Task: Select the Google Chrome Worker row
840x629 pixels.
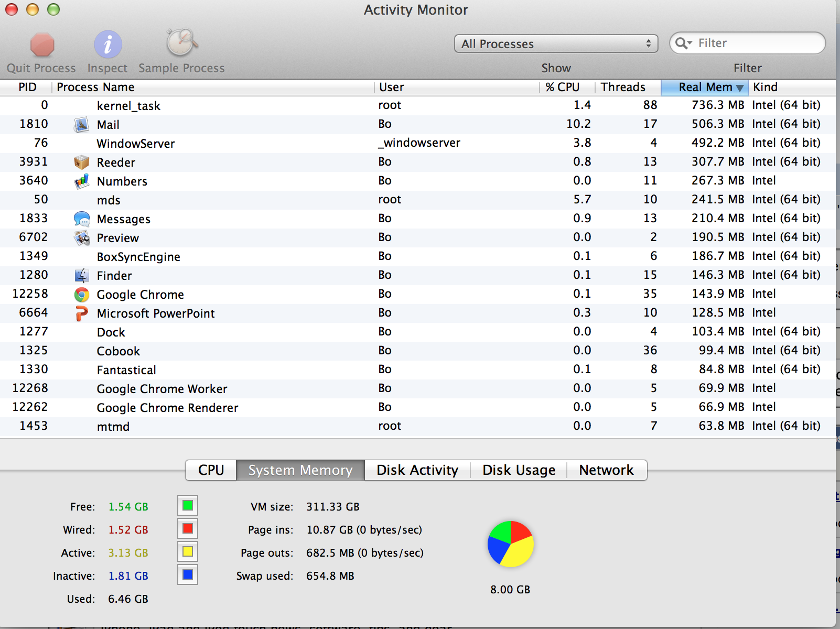Action: (x=418, y=388)
